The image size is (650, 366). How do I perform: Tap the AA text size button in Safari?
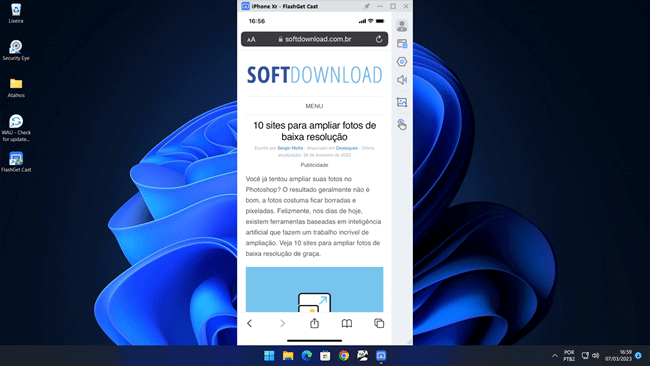[x=251, y=40]
